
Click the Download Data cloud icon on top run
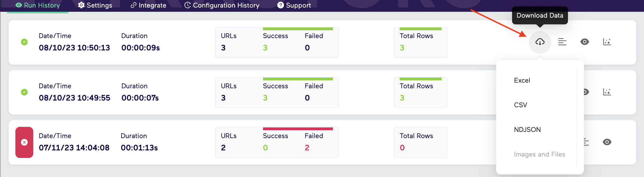pyautogui.click(x=539, y=42)
